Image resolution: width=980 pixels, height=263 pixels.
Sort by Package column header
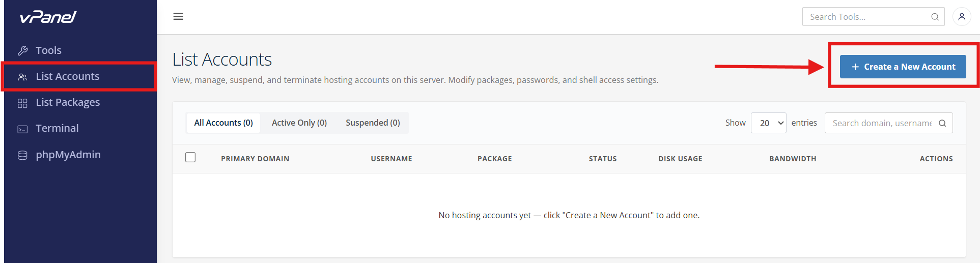click(x=495, y=159)
